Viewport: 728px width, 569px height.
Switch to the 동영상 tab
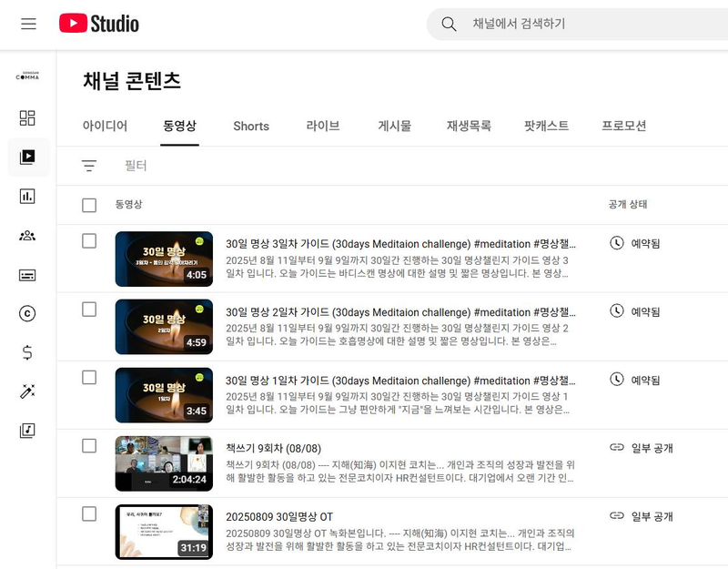[179, 126]
